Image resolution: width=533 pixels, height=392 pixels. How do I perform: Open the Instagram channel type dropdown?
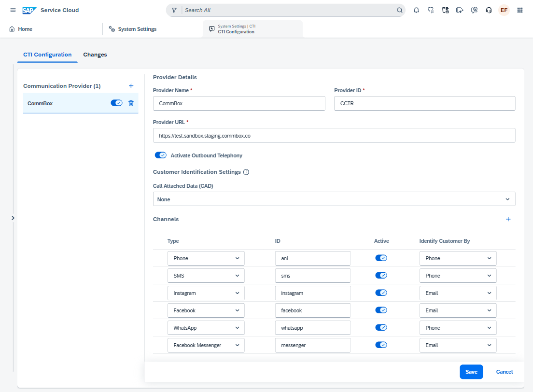[206, 293]
